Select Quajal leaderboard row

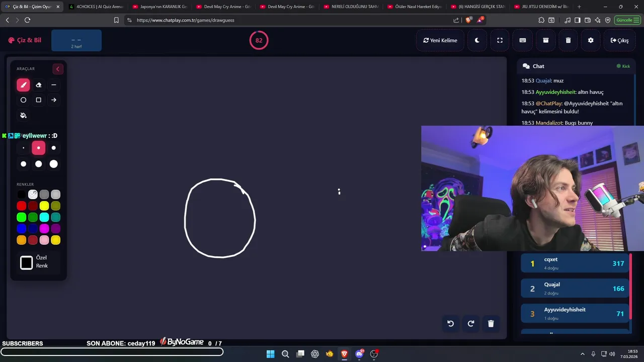(575, 289)
